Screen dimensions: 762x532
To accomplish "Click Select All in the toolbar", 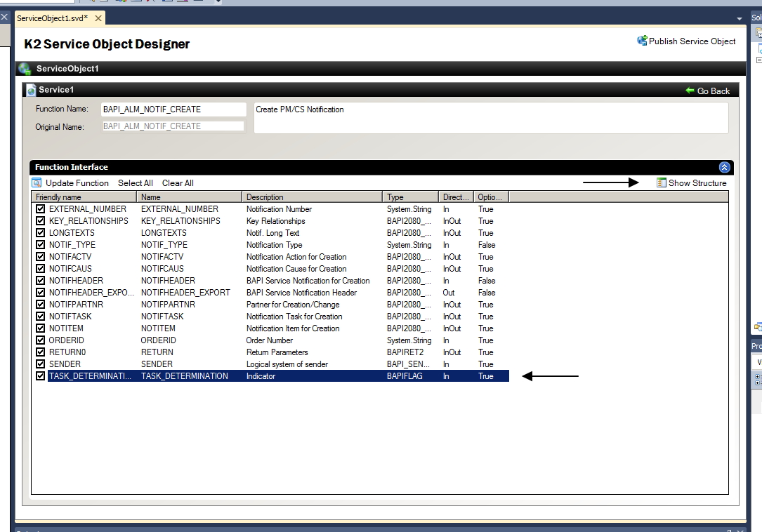I will (x=135, y=183).
